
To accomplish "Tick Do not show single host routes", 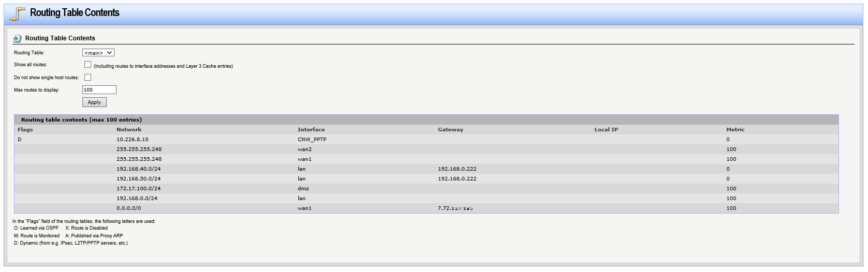I will pyautogui.click(x=88, y=78).
